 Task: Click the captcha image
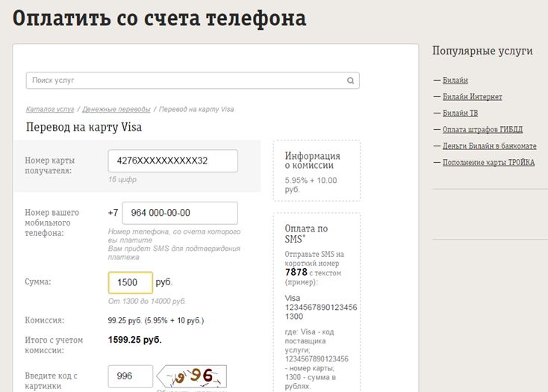(x=196, y=376)
